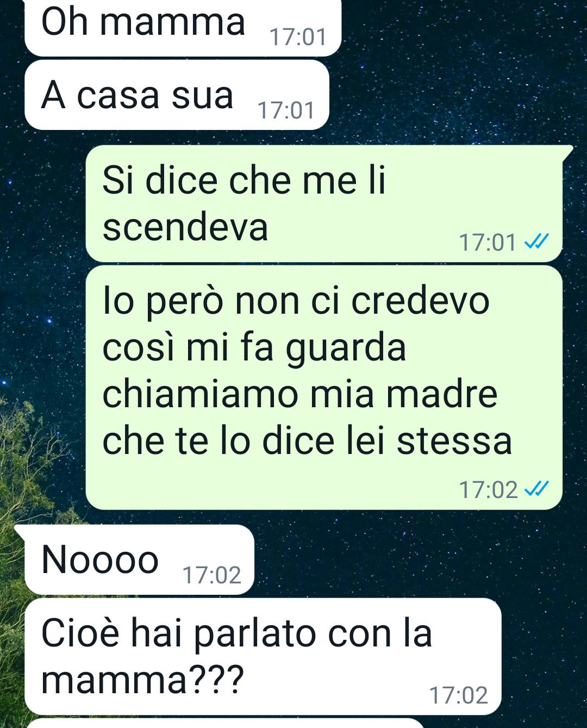
Task: Click the blue double-check on the 'scendeva' message
Action: pos(535,241)
